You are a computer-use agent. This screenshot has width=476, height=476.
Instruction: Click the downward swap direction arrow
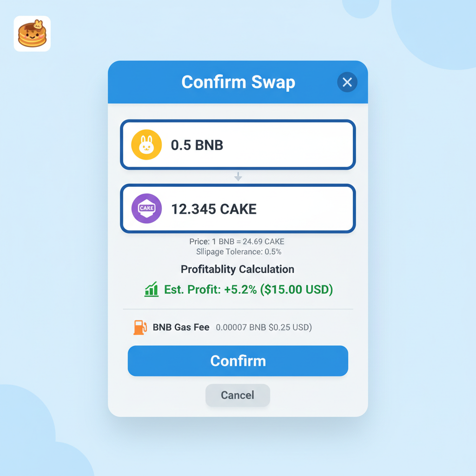[238, 177]
